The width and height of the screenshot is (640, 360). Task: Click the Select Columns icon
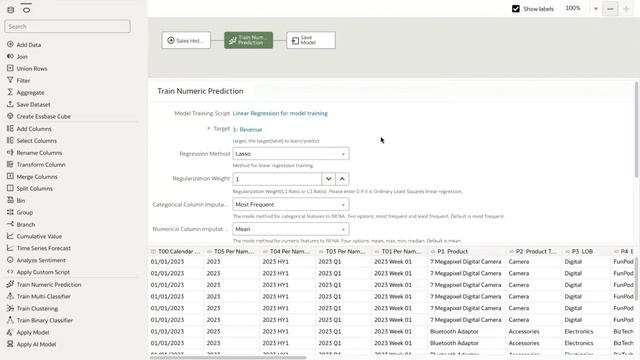pos(10,140)
